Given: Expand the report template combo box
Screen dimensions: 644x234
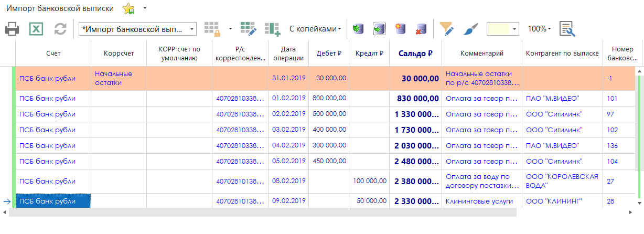Looking at the screenshot, I should click(x=192, y=29).
